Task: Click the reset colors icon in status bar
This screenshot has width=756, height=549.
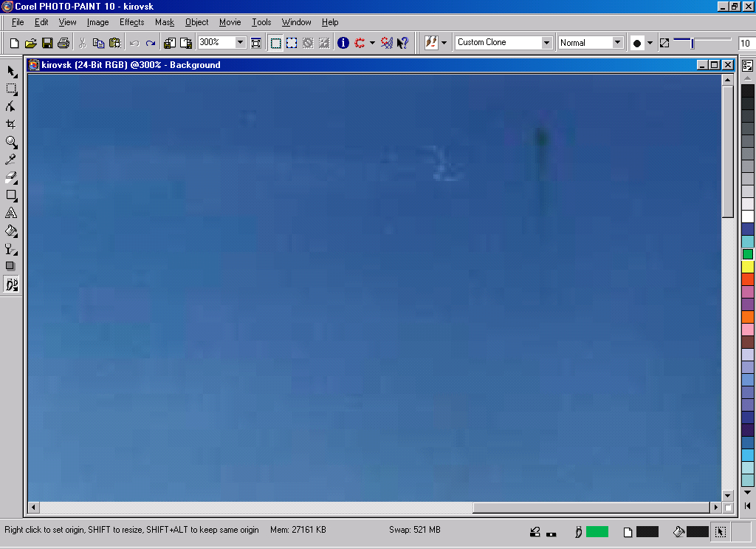Action: click(x=551, y=534)
